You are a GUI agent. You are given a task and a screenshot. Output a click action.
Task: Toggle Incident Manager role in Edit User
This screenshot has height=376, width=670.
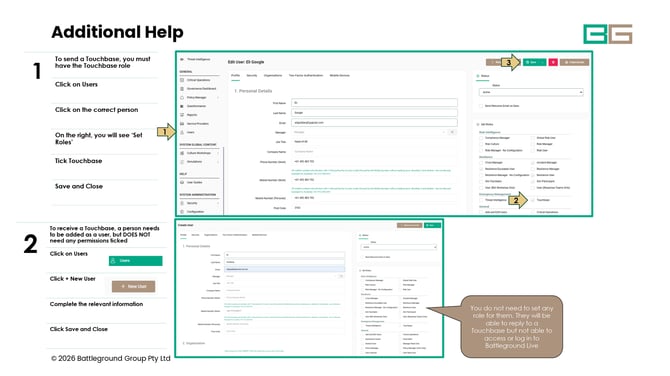[533, 163]
